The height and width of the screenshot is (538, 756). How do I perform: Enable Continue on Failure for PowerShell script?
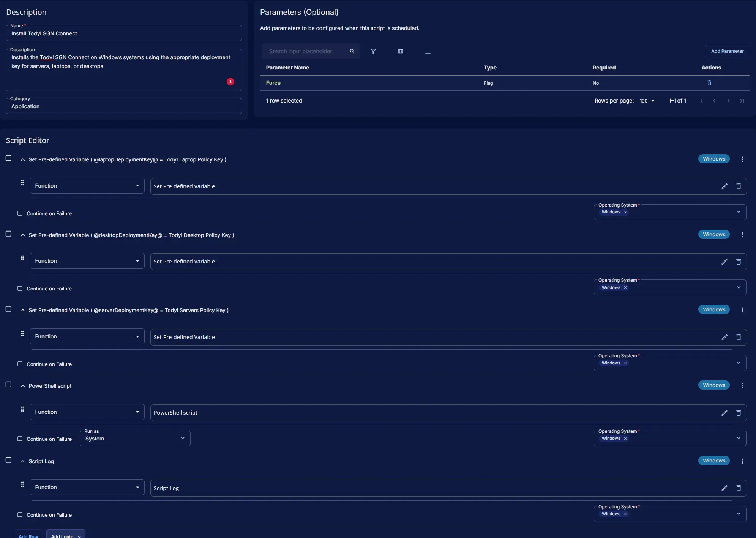tap(20, 439)
